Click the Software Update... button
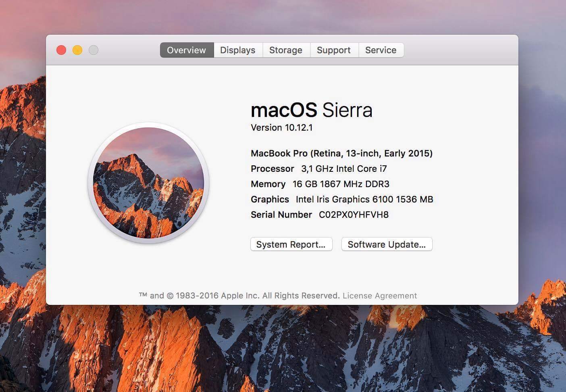Image resolution: width=566 pixels, height=392 pixels. point(387,244)
